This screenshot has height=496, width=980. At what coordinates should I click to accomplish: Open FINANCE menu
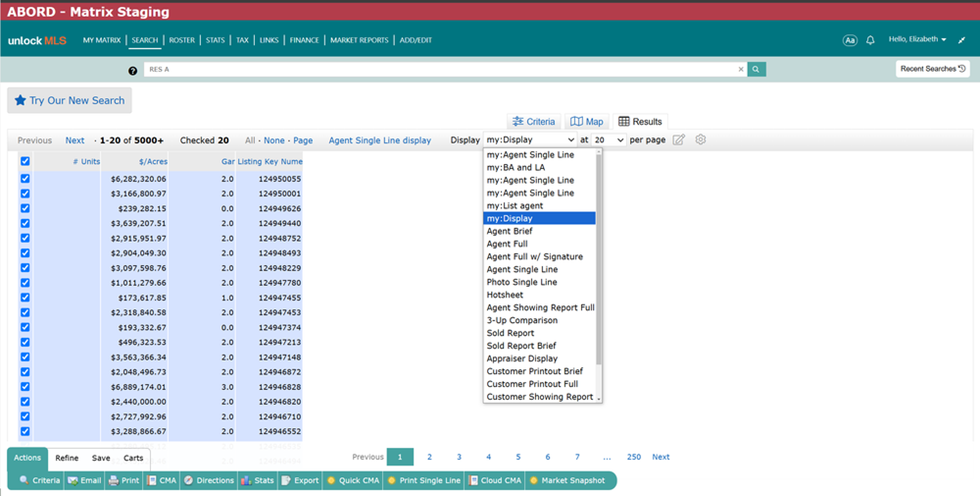(304, 40)
